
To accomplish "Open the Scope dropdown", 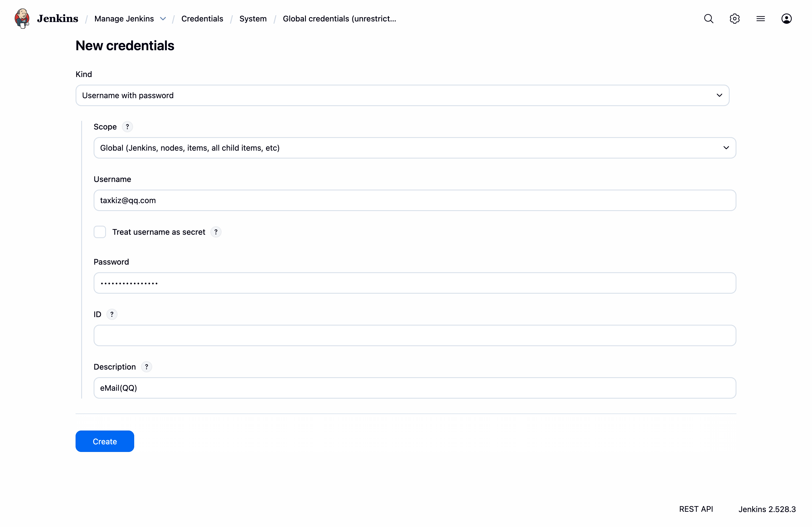I will [414, 148].
